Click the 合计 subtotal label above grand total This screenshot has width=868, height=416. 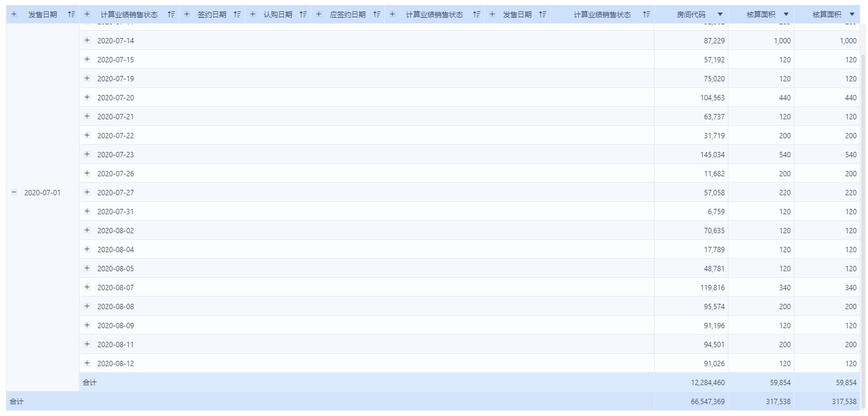(x=90, y=383)
